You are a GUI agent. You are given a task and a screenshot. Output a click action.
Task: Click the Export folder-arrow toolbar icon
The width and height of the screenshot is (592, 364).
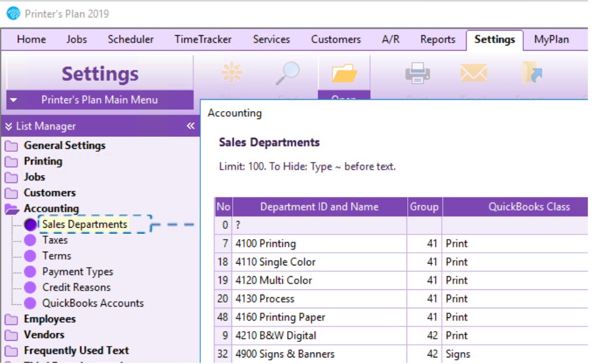click(x=532, y=73)
